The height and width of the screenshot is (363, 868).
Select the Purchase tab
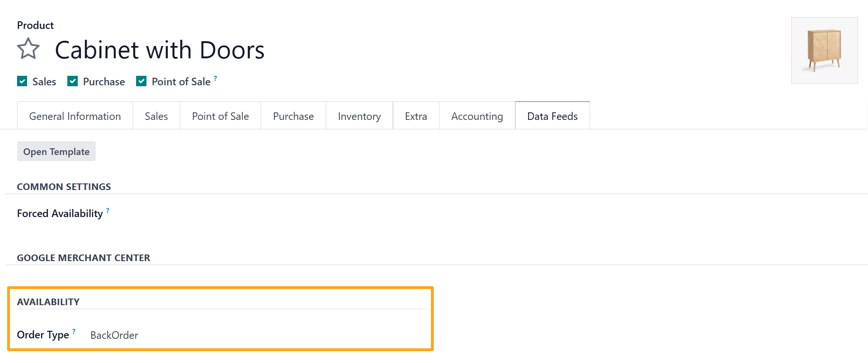click(x=293, y=116)
